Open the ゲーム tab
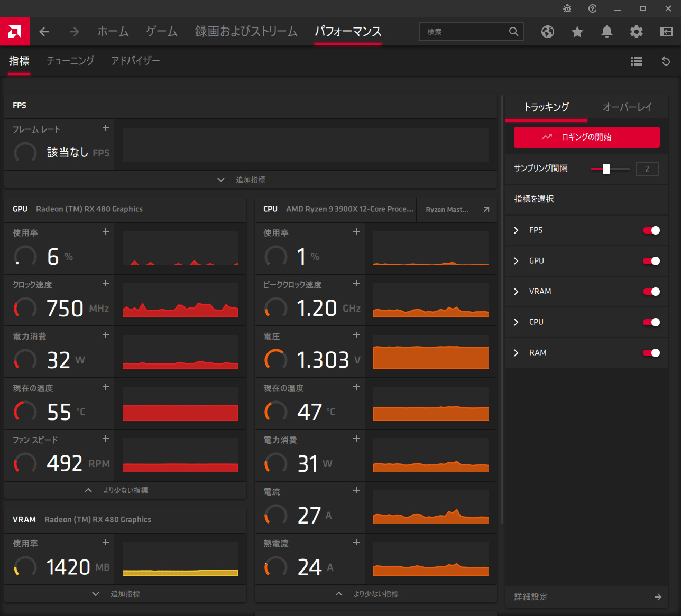This screenshot has height=616, width=681. pos(162,32)
